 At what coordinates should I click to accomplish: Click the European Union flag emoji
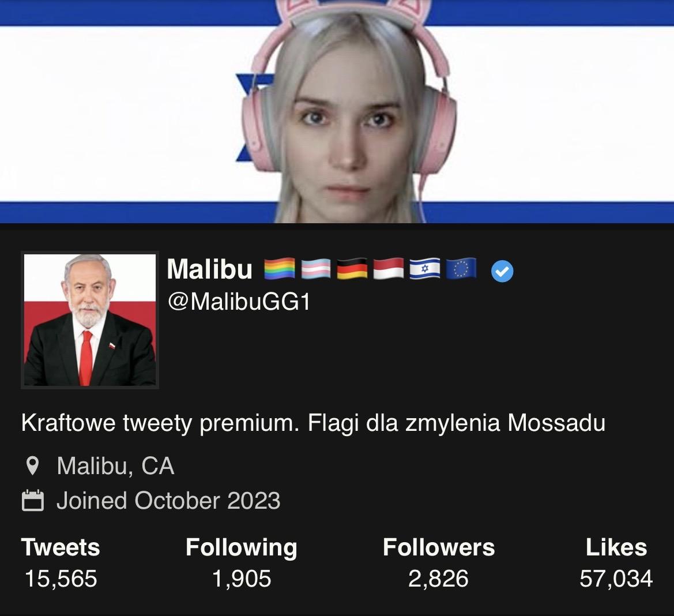click(x=461, y=269)
